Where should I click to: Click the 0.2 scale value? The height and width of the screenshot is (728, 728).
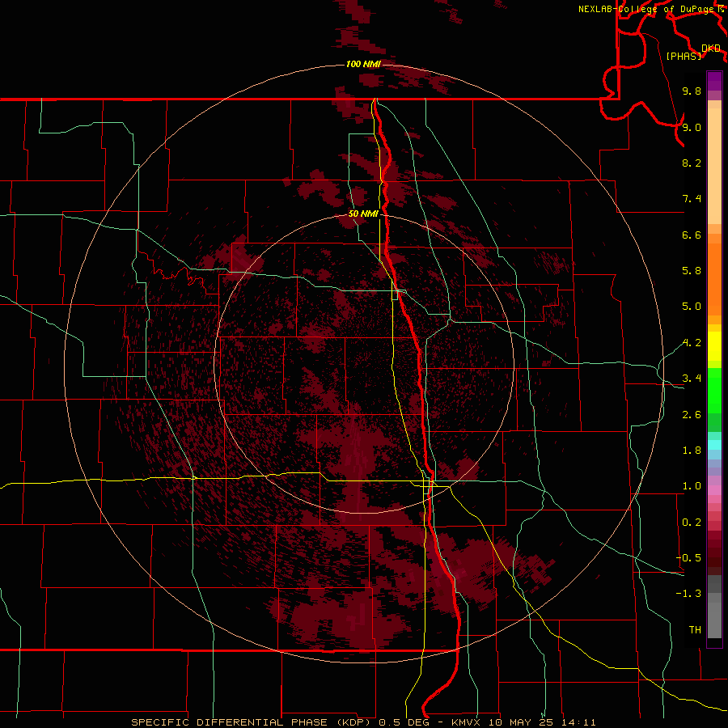coord(692,523)
